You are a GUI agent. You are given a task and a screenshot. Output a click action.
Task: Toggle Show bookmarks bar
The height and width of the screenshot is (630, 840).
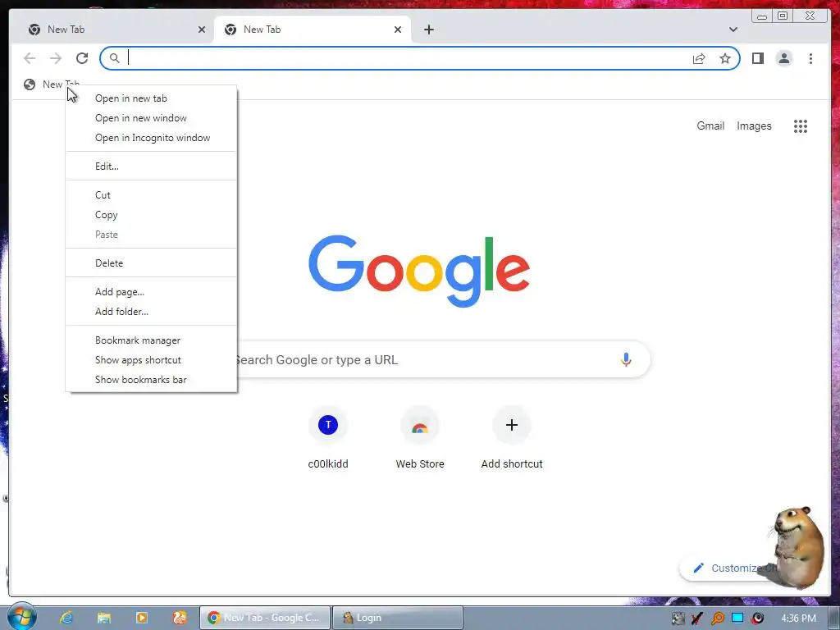click(151, 379)
